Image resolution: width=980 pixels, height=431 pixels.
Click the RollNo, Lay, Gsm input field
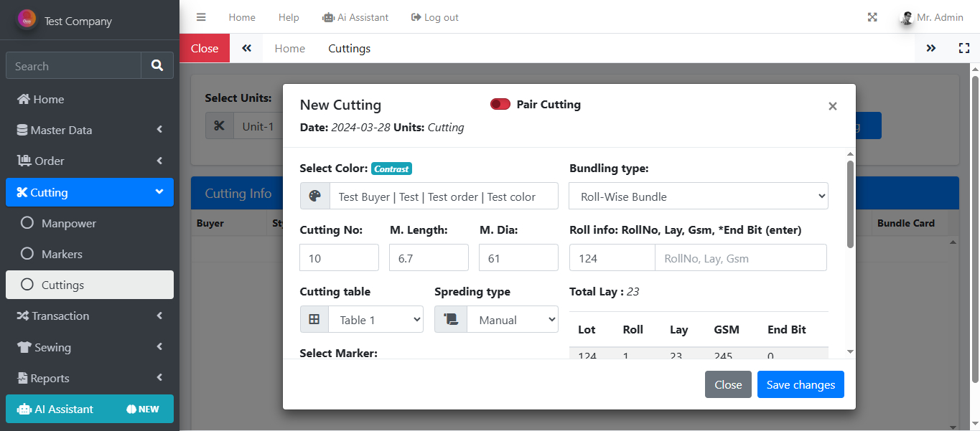coord(741,258)
